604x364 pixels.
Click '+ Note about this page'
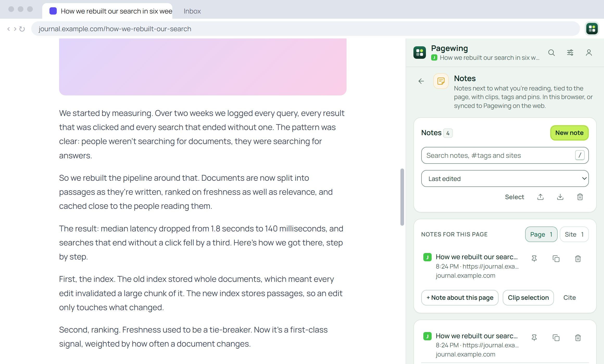coord(460,297)
